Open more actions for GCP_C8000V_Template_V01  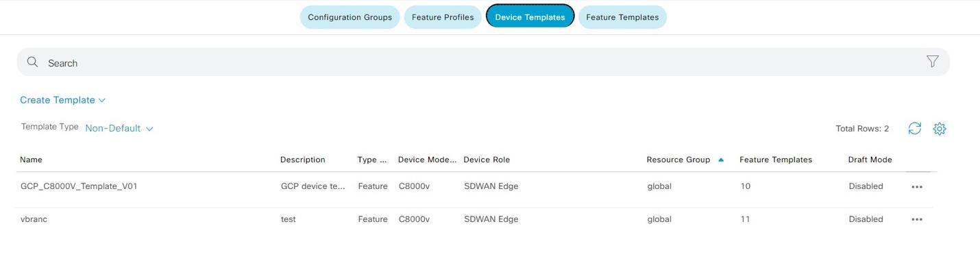tap(917, 187)
